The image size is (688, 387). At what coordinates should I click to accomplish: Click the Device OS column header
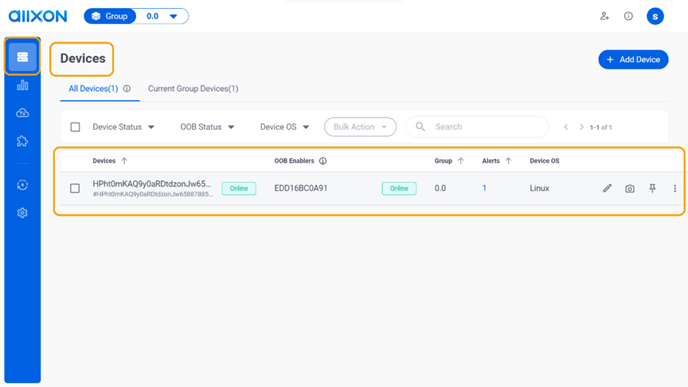(x=544, y=161)
